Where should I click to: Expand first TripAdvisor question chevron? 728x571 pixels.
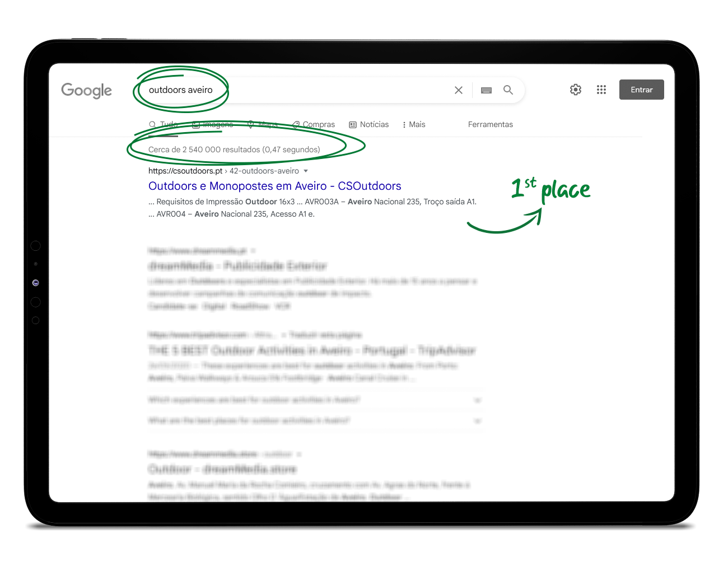pos(478,400)
